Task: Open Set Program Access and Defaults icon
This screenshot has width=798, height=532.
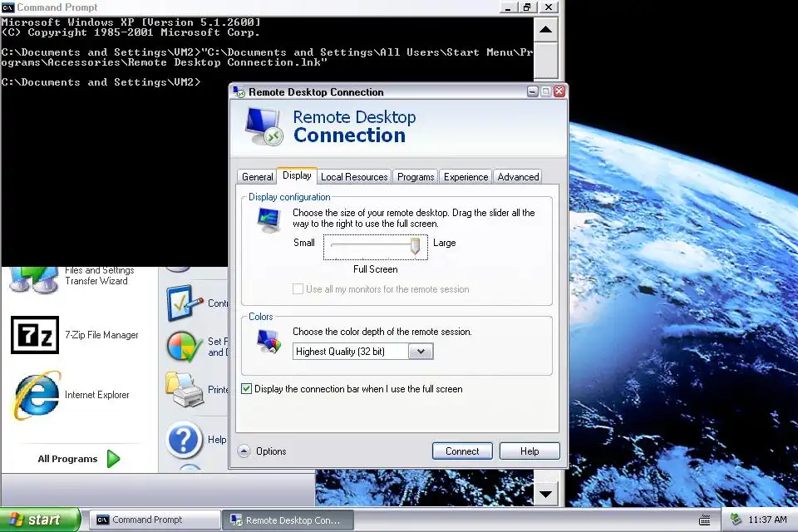Action: pos(185,347)
